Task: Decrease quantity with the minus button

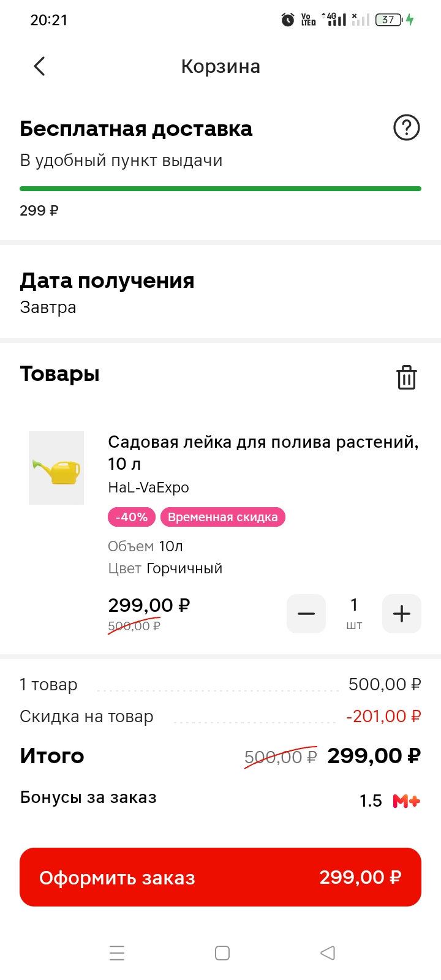Action: pyautogui.click(x=306, y=614)
